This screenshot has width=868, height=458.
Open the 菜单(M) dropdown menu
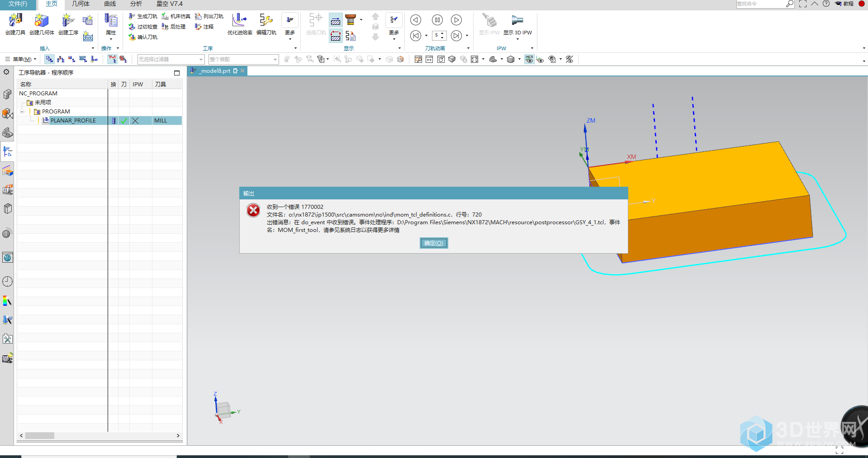point(20,59)
